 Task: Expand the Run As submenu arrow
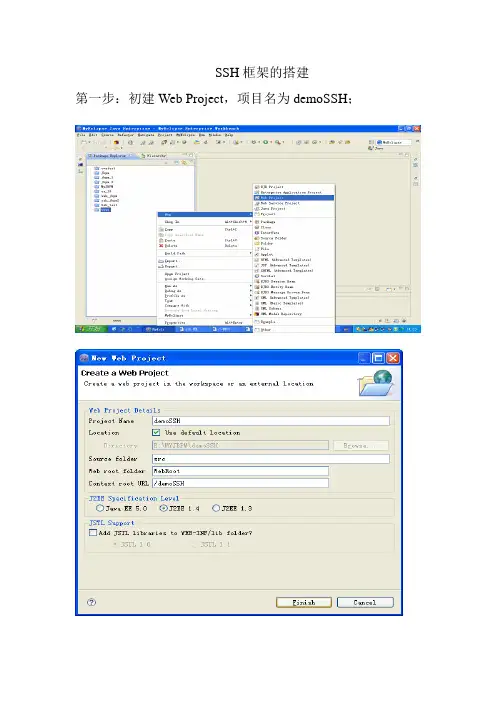coord(250,286)
